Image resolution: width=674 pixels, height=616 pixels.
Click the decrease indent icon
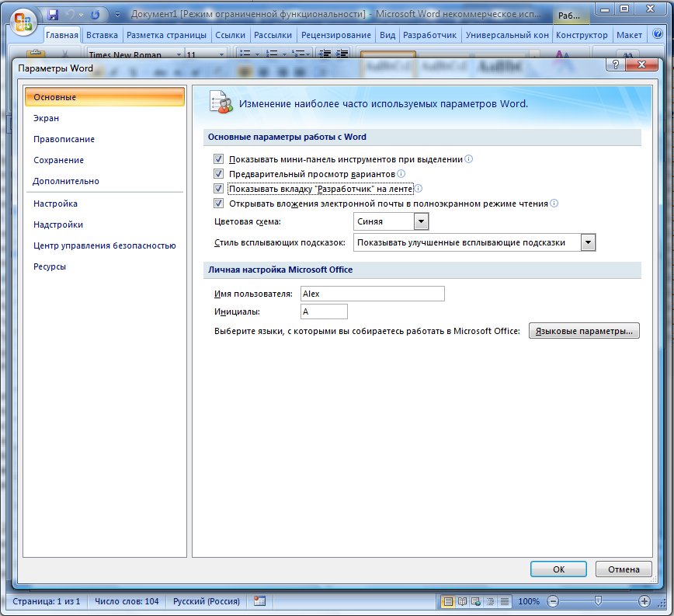click(325, 54)
